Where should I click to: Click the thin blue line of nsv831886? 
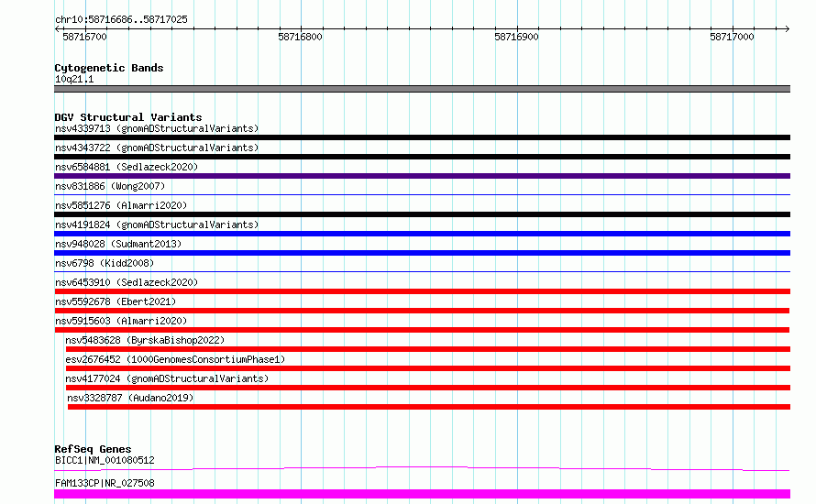(x=422, y=195)
